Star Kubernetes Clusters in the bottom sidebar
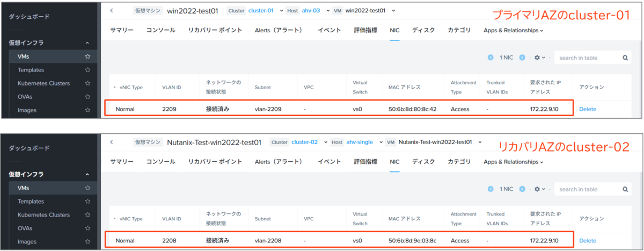644x251 pixels. click(87, 215)
